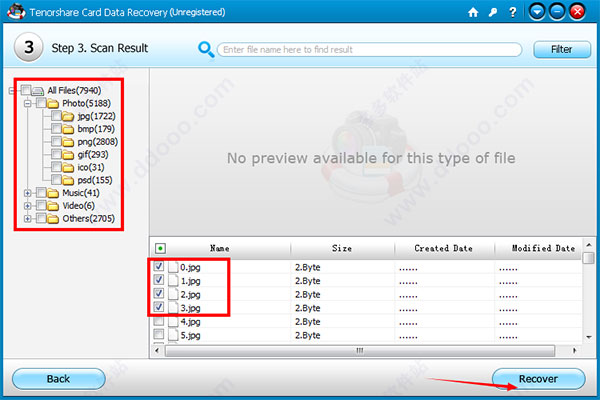Screen dimensions: 600x400
Task: Expand the Music tree node
Action: pos(28,193)
